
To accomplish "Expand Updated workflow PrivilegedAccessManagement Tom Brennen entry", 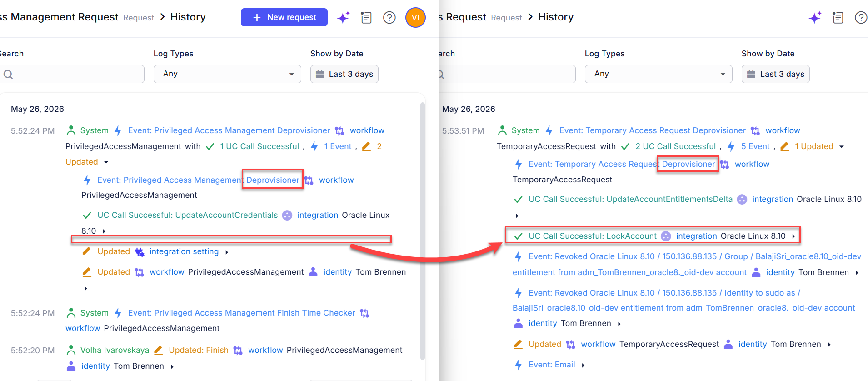I will pyautogui.click(x=85, y=289).
